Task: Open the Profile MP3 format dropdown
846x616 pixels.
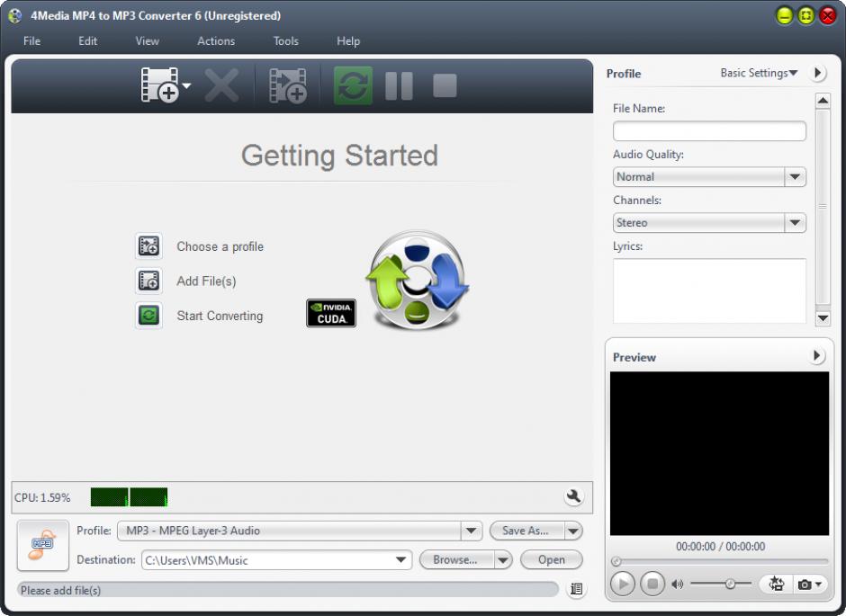Action: (x=471, y=531)
